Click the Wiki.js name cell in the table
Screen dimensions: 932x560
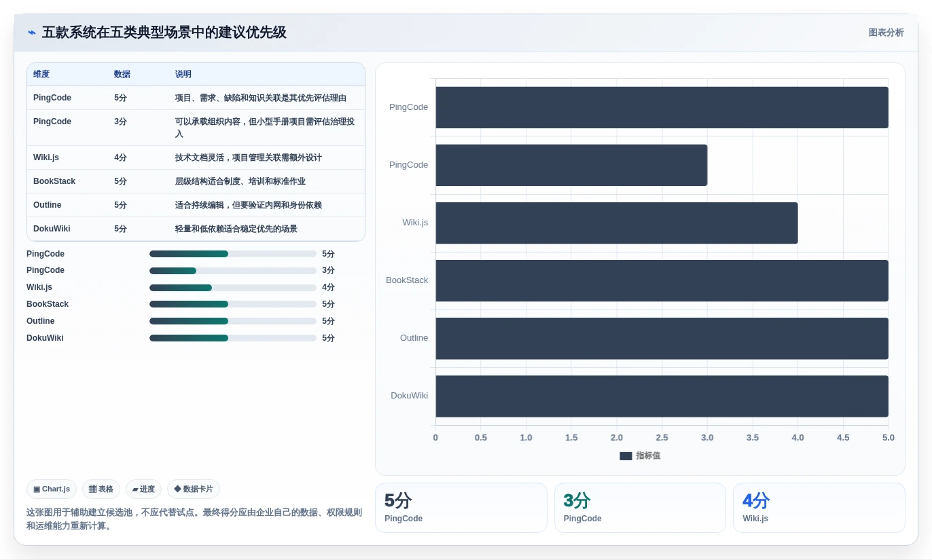[46, 157]
